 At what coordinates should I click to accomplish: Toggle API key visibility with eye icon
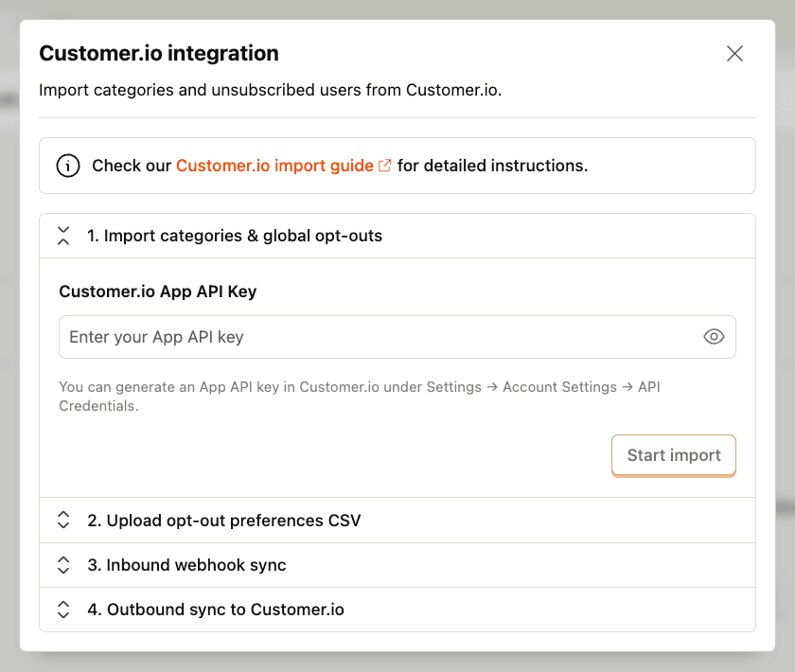[x=714, y=337]
